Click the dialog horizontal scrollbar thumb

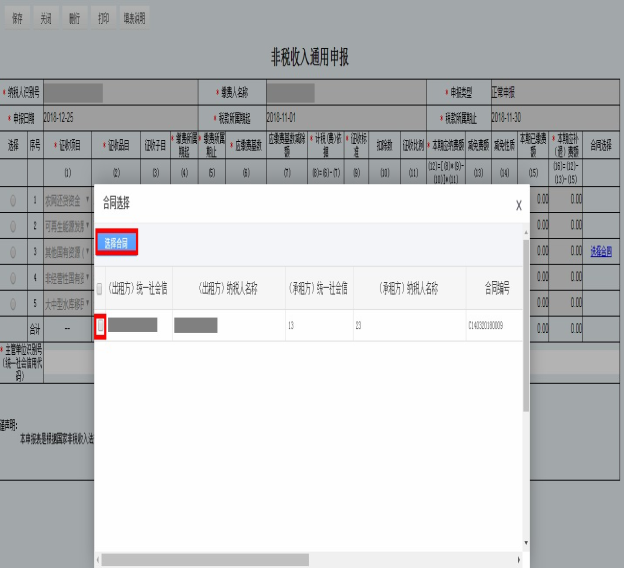tap(205, 560)
